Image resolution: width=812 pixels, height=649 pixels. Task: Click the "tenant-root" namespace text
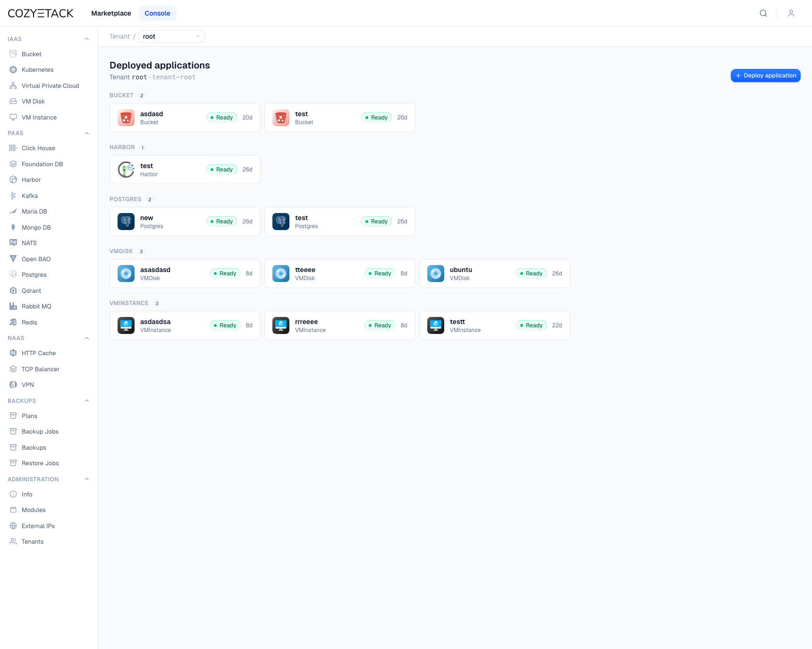(174, 77)
